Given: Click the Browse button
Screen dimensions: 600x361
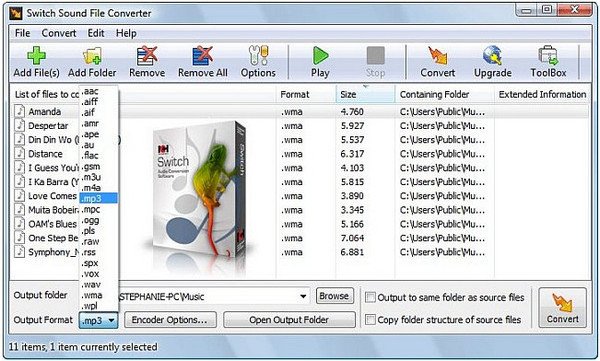Looking at the screenshot, I should tap(334, 296).
